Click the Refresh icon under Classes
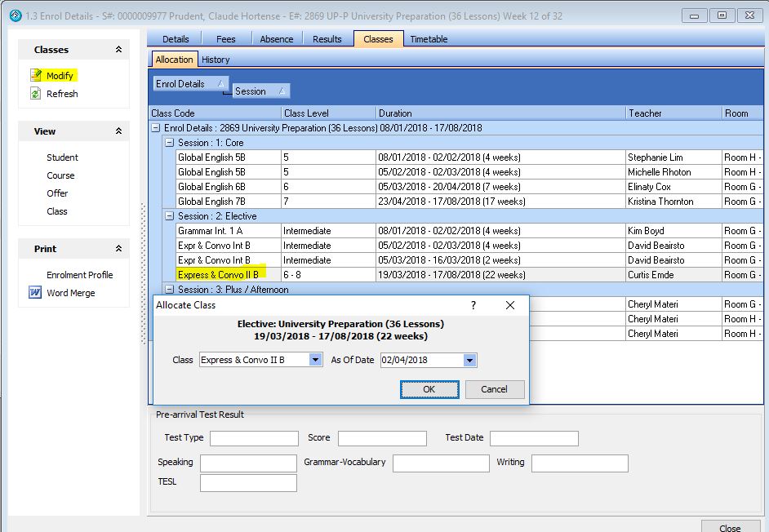This screenshot has width=769, height=532. tap(35, 94)
